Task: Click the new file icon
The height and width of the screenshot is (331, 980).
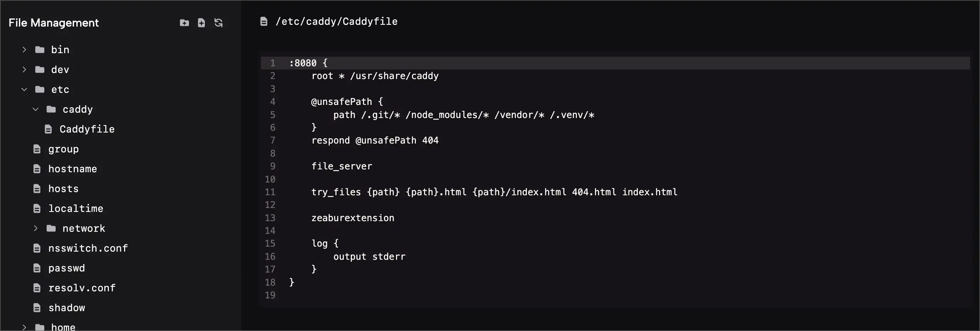Action: tap(201, 23)
